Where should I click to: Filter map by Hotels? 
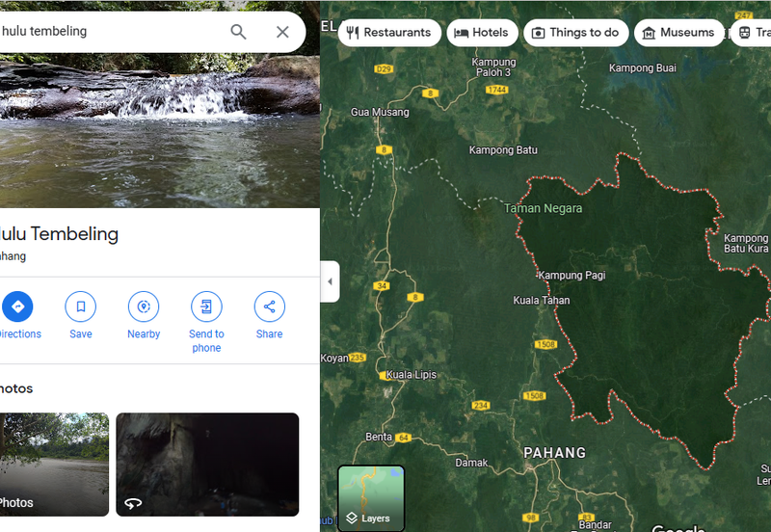tap(481, 33)
